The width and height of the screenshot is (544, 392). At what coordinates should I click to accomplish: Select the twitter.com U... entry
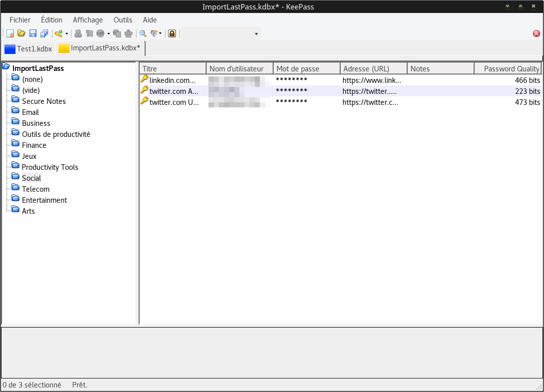[340, 102]
